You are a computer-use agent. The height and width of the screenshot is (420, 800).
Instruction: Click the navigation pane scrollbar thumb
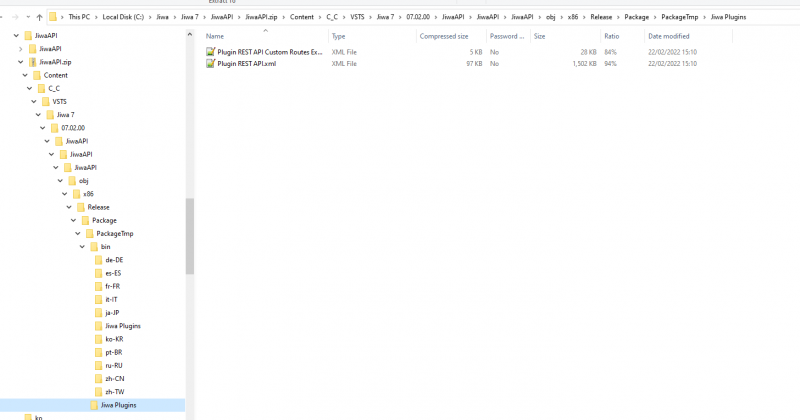[190, 236]
